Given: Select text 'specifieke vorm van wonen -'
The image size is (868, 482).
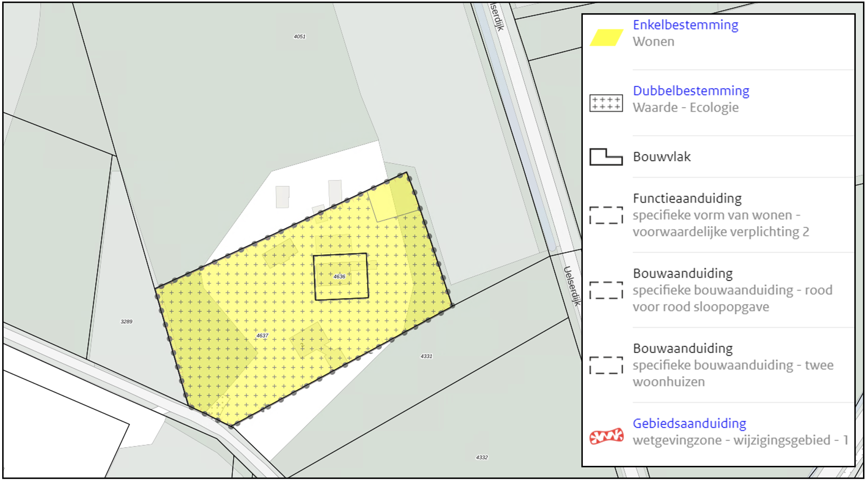Looking at the screenshot, I should tap(716, 215).
